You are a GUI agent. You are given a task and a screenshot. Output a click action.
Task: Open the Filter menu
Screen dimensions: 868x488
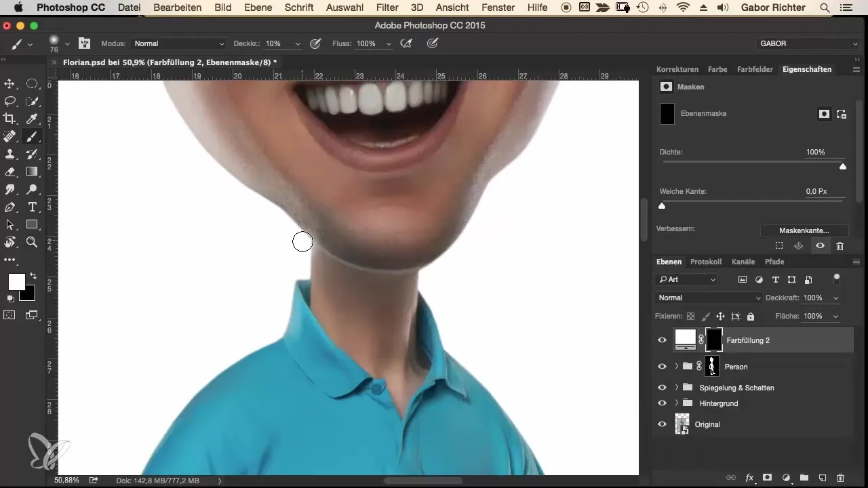pyautogui.click(x=387, y=7)
